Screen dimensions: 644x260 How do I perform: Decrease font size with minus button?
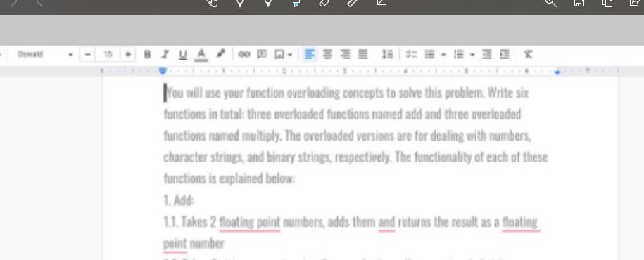87,54
